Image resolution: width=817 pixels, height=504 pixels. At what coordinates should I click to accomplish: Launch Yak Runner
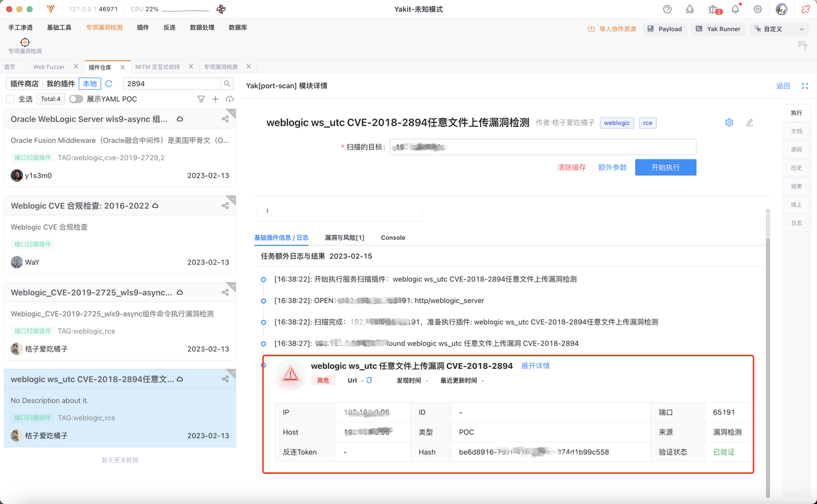click(x=718, y=29)
